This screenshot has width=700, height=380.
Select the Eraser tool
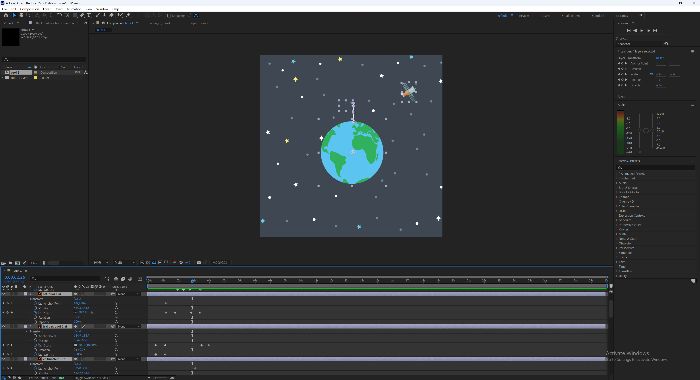point(111,15)
